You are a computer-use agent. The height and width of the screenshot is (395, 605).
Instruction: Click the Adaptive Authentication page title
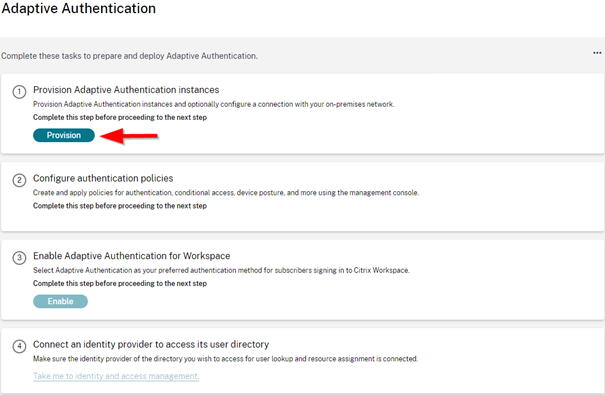pyautogui.click(x=79, y=8)
